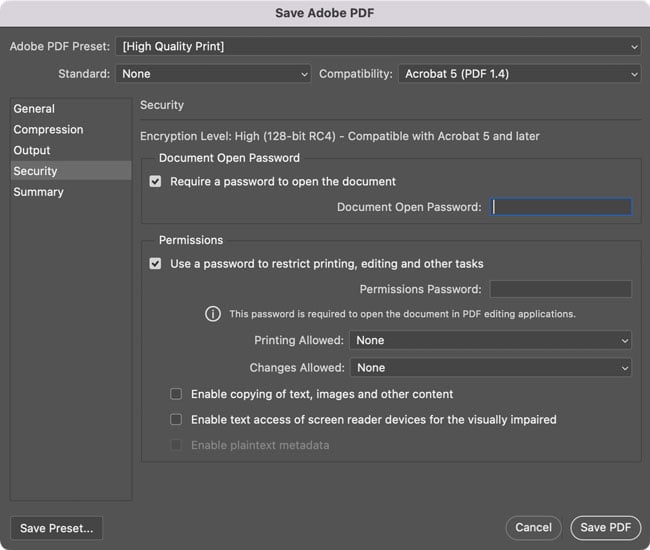This screenshot has height=550, width=650.
Task: Click the Security panel heading
Action: pyautogui.click(x=162, y=105)
